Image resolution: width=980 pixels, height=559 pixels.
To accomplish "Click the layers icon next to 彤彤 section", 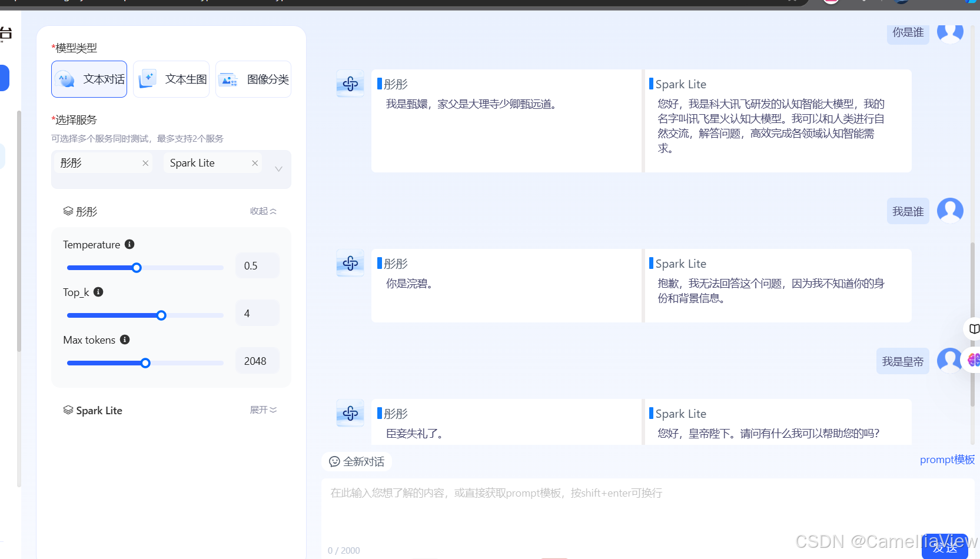I will pos(68,211).
